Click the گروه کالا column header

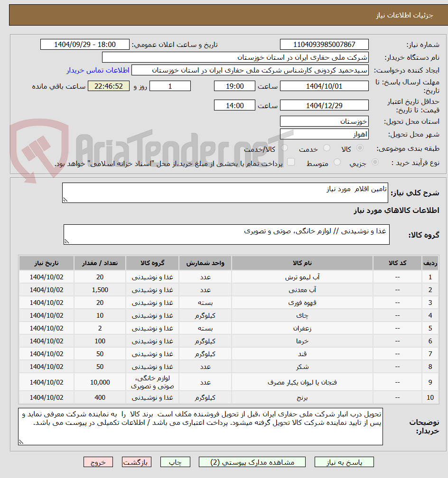point(152,263)
